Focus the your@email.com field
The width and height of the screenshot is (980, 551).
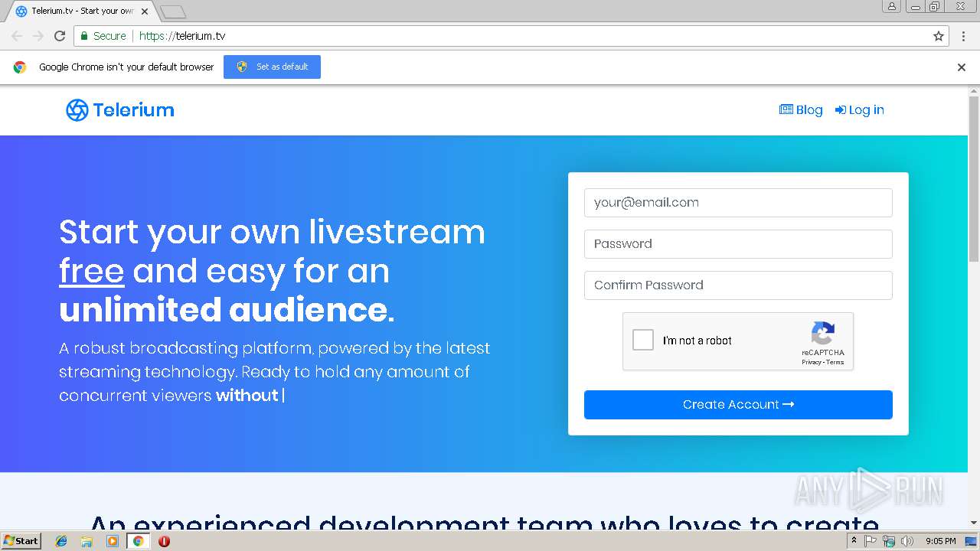738,203
